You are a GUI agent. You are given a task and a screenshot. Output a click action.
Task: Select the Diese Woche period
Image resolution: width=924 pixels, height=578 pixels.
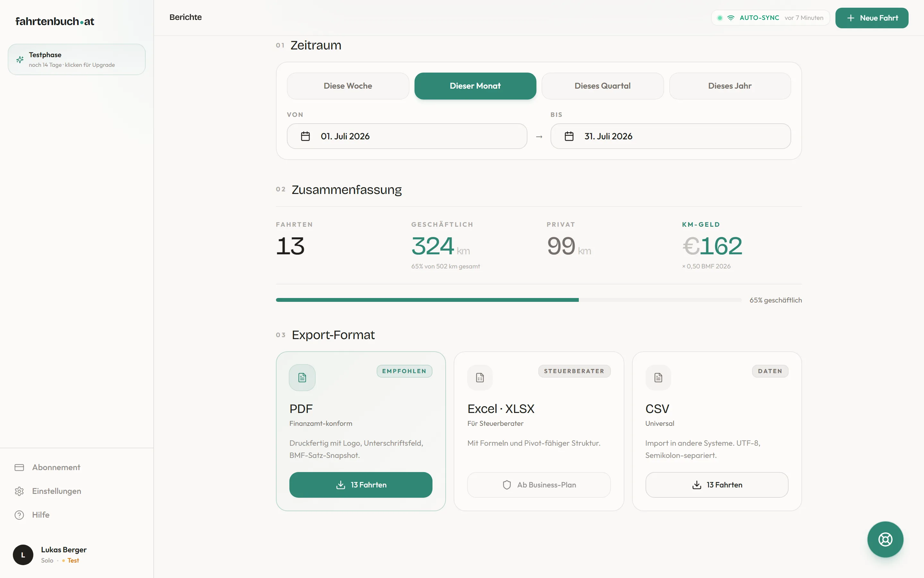[x=348, y=86]
